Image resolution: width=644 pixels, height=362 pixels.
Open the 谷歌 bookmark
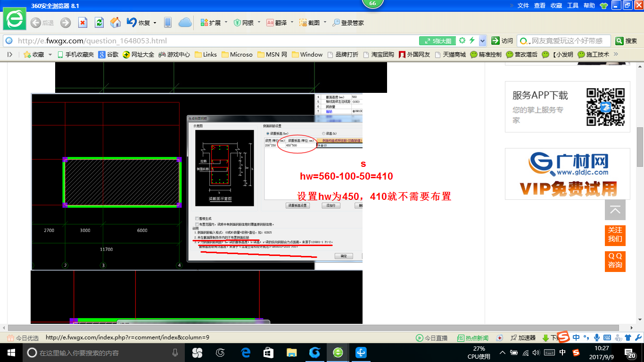coord(108,55)
